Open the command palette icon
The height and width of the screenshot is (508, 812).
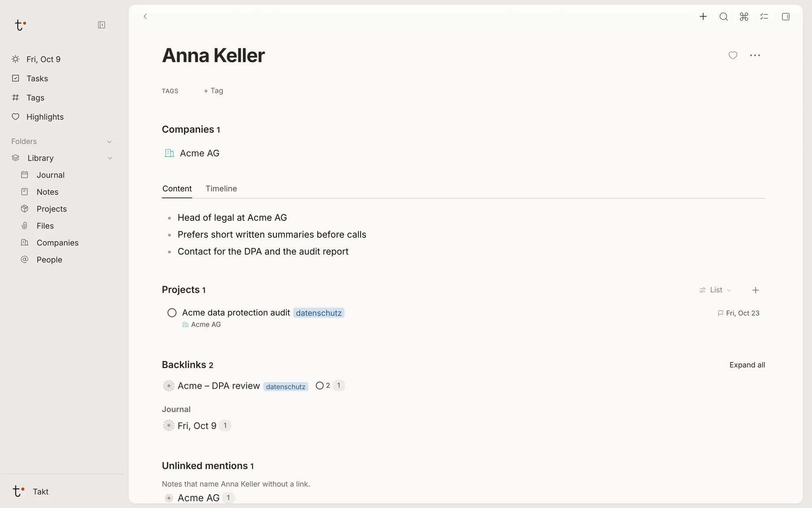[744, 17]
